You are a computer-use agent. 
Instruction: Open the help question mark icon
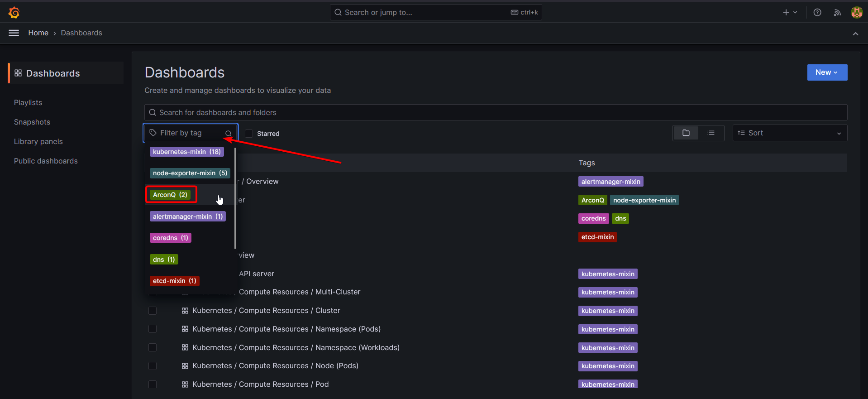coord(817,12)
